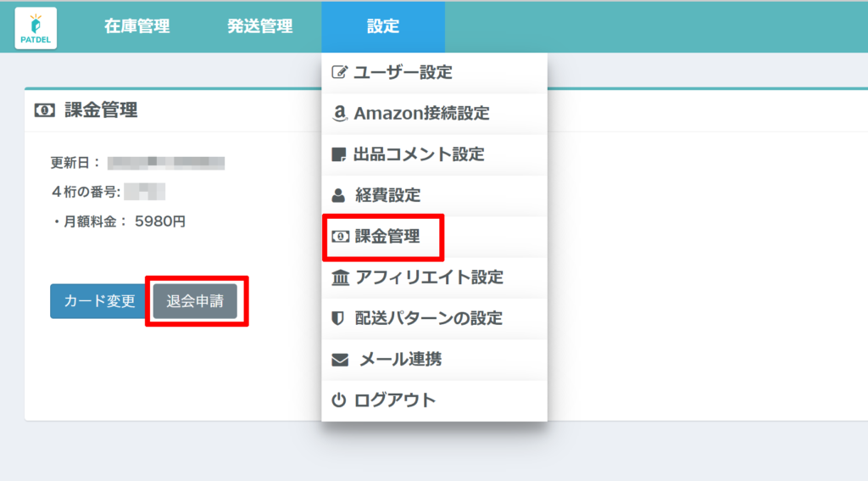Click the money icon beside 課金管理 menu item
868x481 pixels.
pyautogui.click(x=339, y=237)
